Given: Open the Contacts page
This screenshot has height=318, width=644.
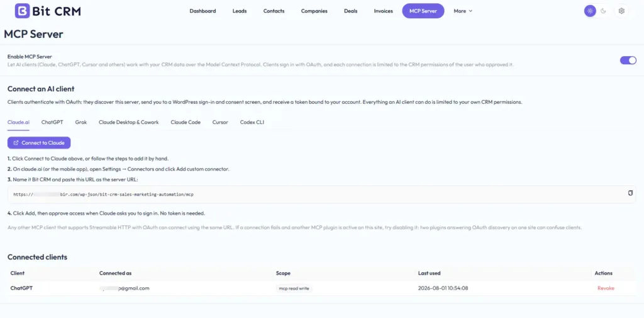Looking at the screenshot, I should pyautogui.click(x=274, y=11).
